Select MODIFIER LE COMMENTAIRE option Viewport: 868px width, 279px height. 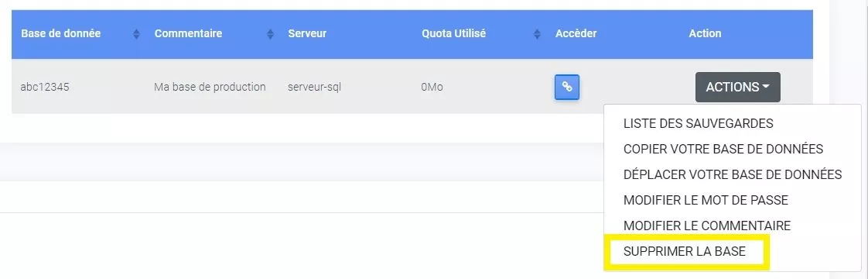pos(707,226)
